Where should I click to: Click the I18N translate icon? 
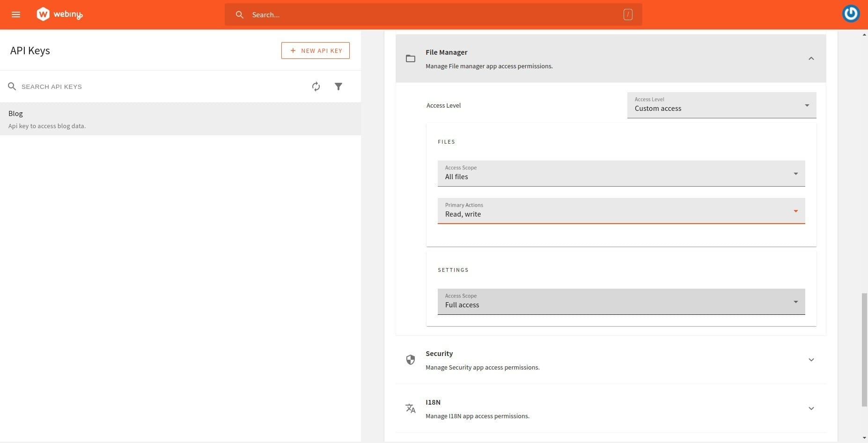[x=411, y=408]
